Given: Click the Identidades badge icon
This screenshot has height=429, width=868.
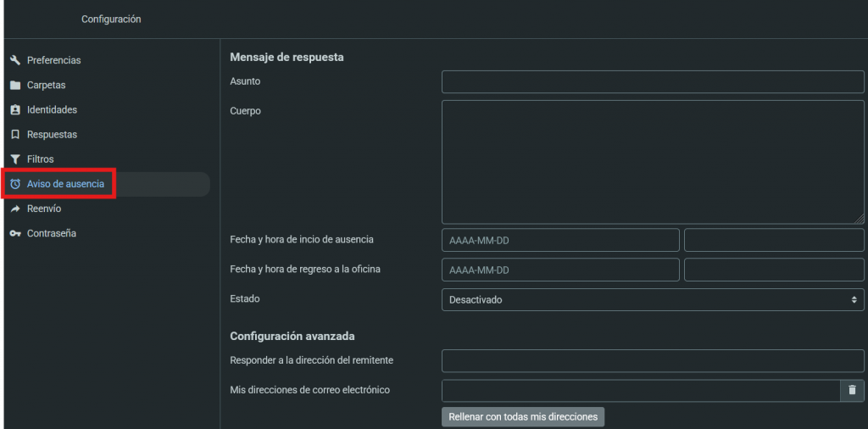Looking at the screenshot, I should 15,110.
